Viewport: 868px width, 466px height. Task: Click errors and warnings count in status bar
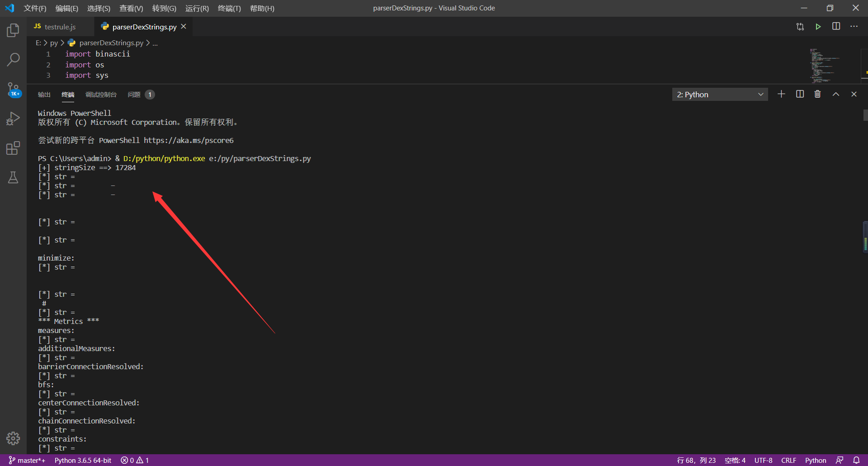click(x=135, y=460)
